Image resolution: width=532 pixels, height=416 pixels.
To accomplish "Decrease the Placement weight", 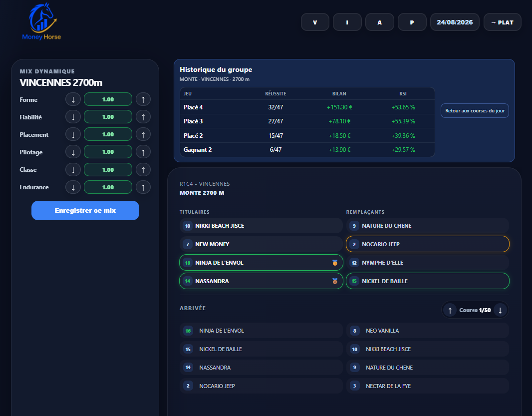I will click(x=73, y=134).
